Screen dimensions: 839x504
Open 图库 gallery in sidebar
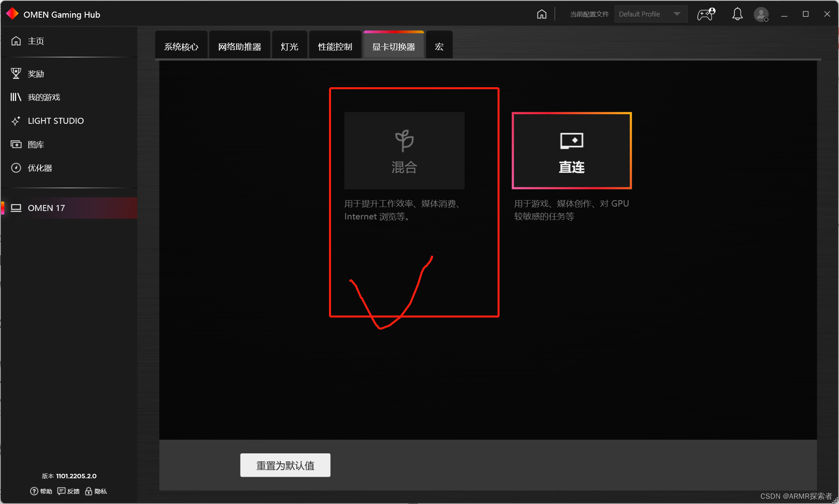35,145
